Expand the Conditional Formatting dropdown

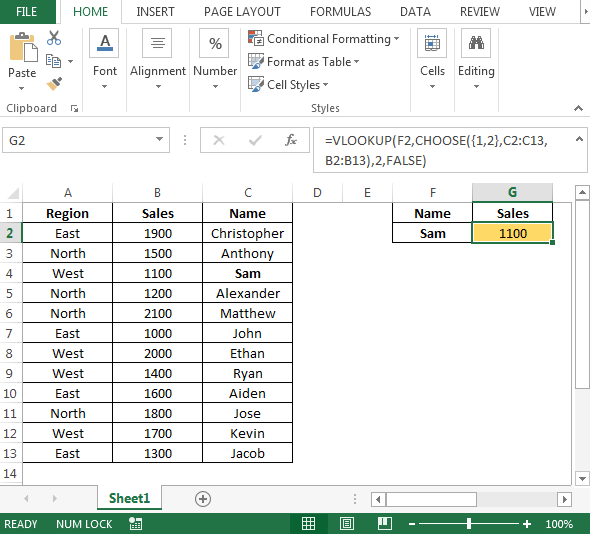coord(324,39)
